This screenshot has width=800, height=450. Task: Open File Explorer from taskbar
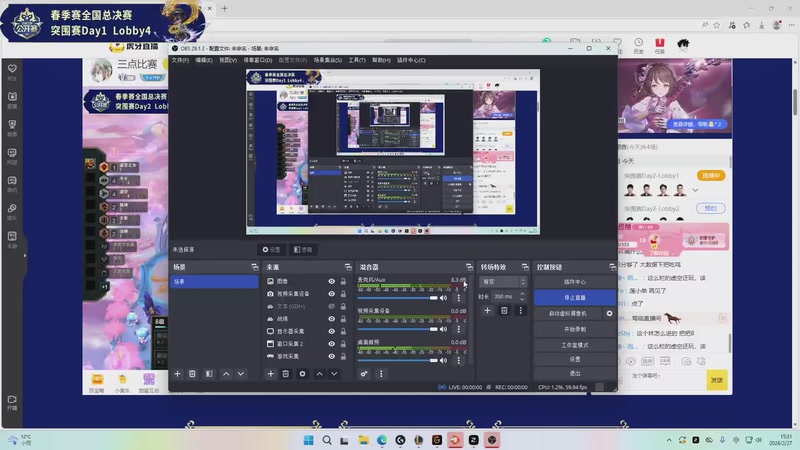tap(363, 440)
